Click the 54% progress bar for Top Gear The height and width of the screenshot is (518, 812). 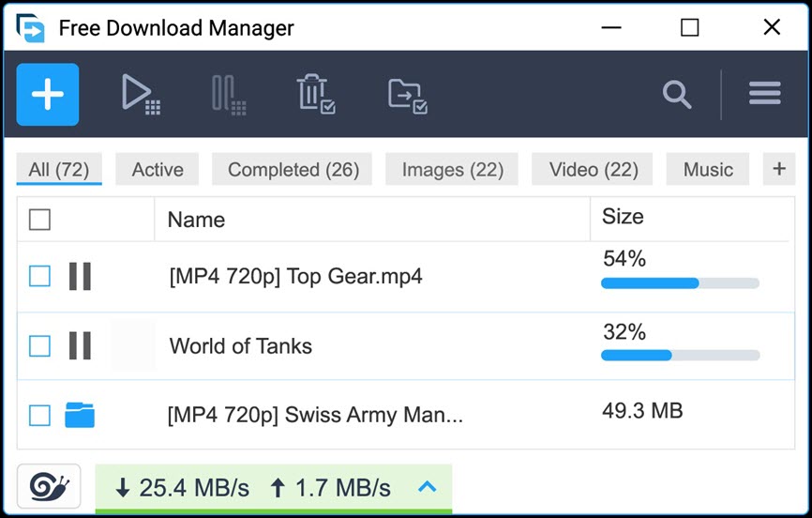681,283
